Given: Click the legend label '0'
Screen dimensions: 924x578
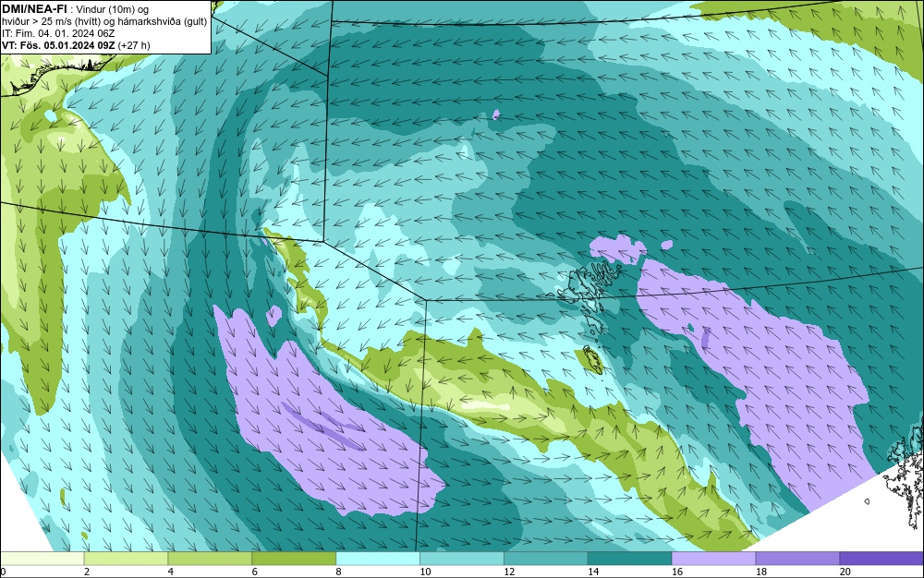Looking at the screenshot, I should click(x=3, y=572).
